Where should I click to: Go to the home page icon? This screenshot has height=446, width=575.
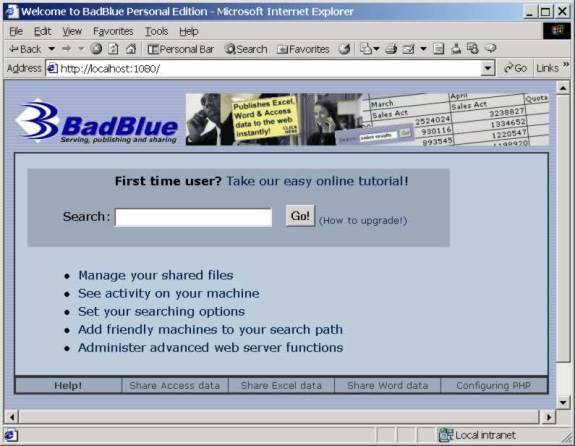pyautogui.click(x=131, y=49)
